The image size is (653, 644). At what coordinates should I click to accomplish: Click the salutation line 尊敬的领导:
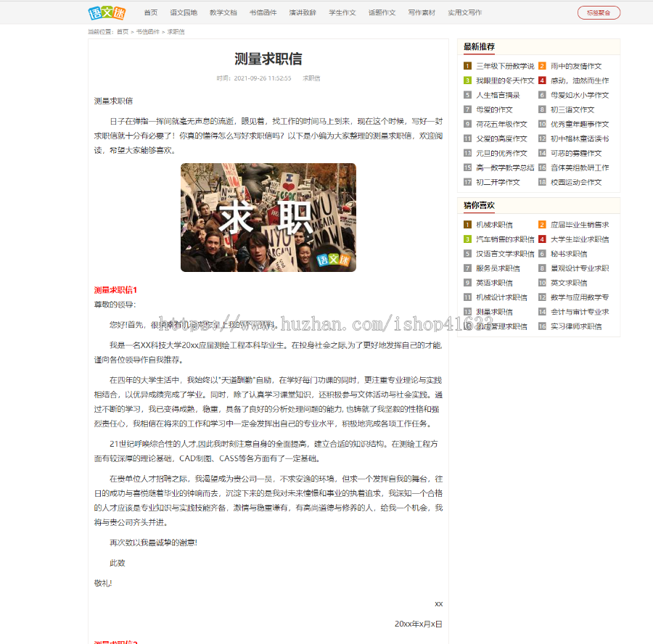point(115,305)
